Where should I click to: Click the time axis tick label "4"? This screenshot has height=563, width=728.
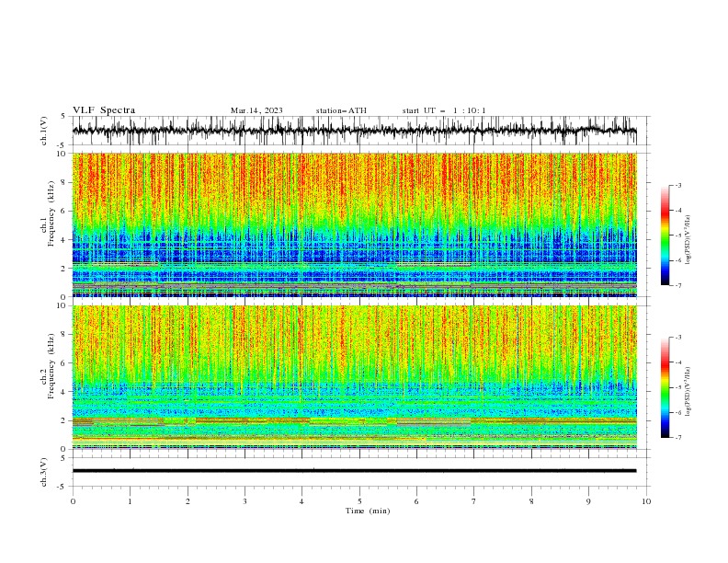click(x=301, y=501)
